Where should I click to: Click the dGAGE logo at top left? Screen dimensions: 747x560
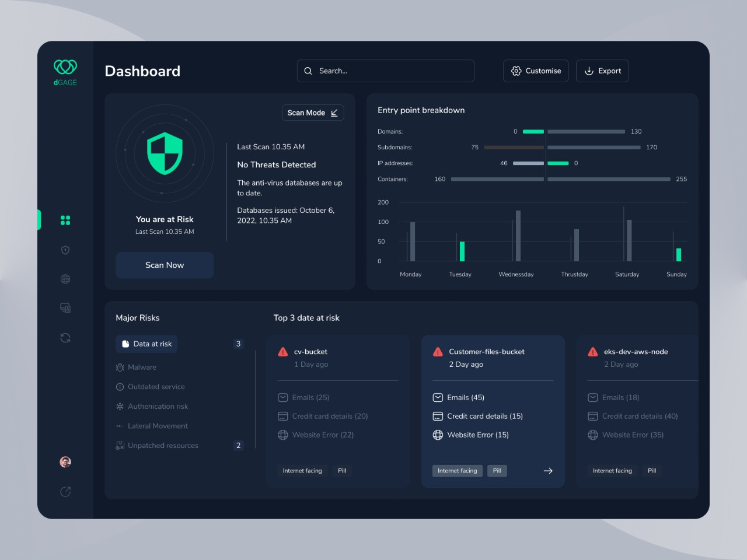click(x=64, y=71)
